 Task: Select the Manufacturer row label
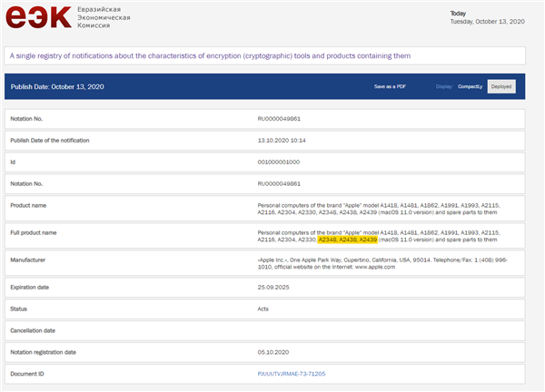tap(30, 260)
